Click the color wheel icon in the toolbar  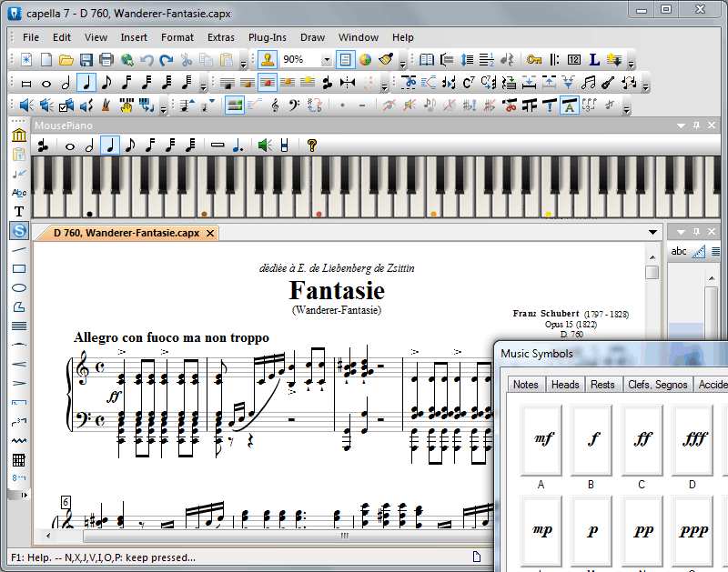pyautogui.click(x=366, y=60)
